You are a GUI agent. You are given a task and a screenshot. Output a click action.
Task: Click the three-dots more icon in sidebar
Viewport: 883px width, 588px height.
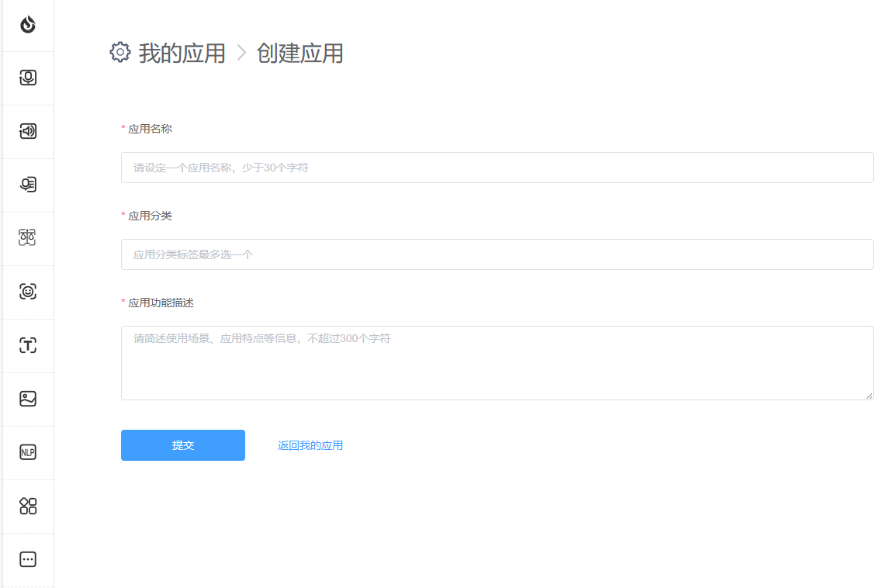28,559
